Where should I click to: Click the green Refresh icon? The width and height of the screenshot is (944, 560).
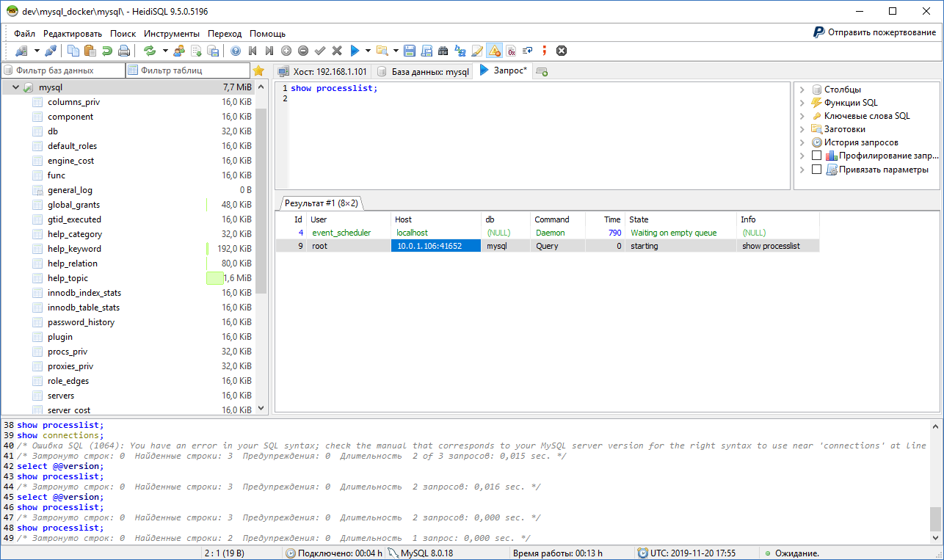150,51
